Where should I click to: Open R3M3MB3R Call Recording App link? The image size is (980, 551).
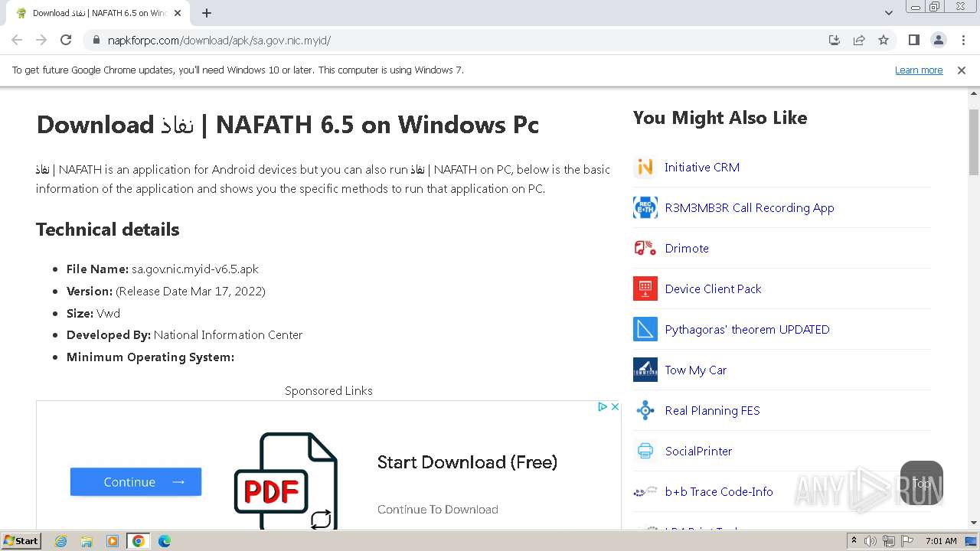pyautogui.click(x=750, y=208)
